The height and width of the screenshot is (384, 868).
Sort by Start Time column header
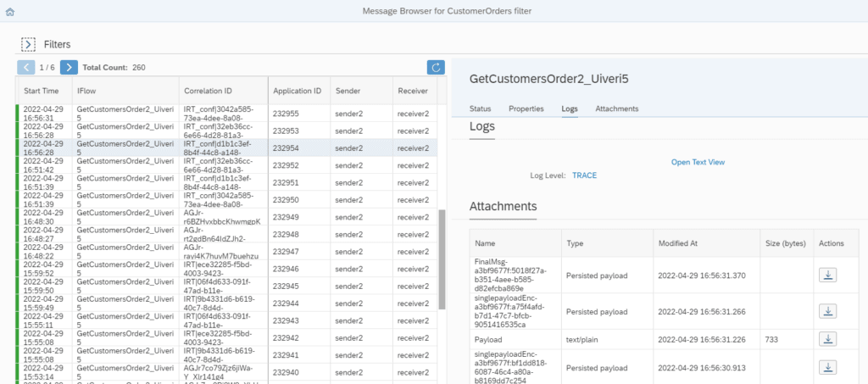pos(45,91)
